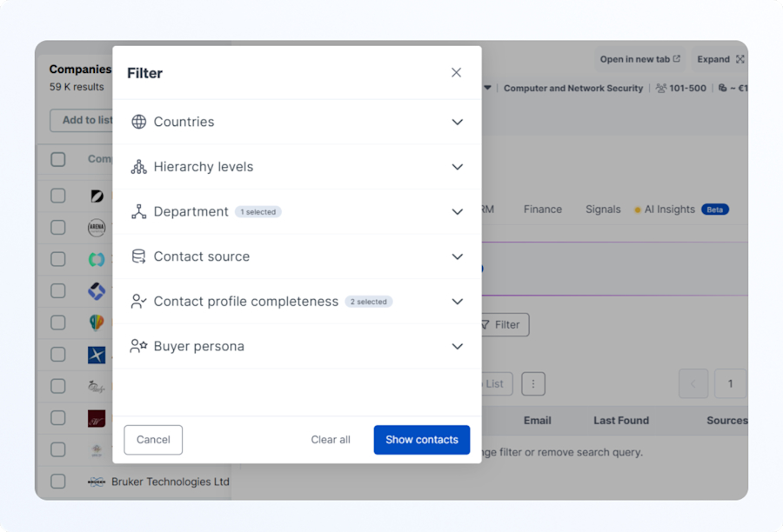
Task: Open in new tab link
Action: click(640, 59)
